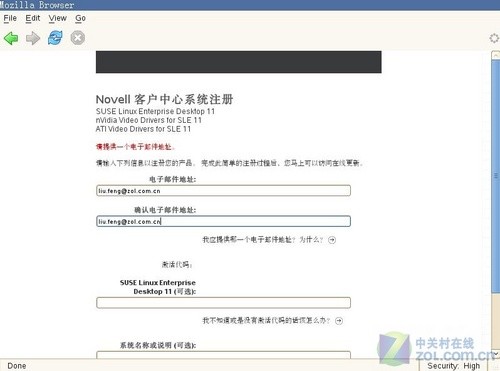The width and height of the screenshot is (500, 371).
Task: Click the 电子邮件地址 input field
Action: (223, 191)
